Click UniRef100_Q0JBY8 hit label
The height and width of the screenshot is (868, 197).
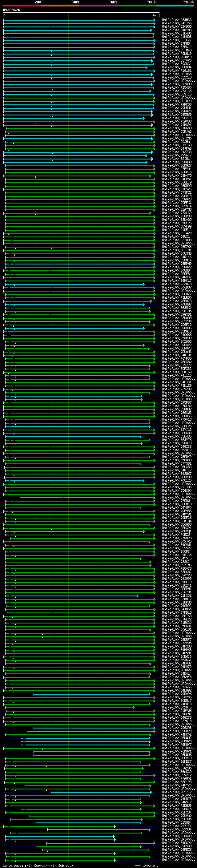point(177,57)
